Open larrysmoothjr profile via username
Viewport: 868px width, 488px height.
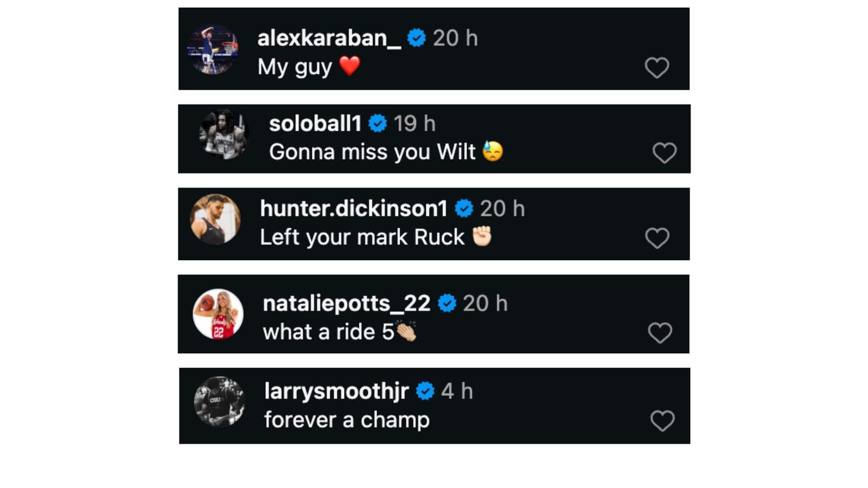tap(336, 391)
